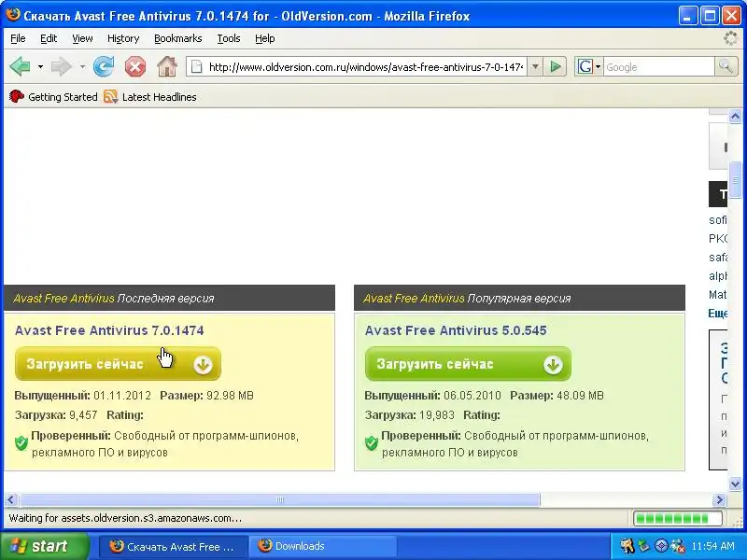Click the horizontal scrollbar thumb
The height and width of the screenshot is (560, 747).
tap(280, 499)
